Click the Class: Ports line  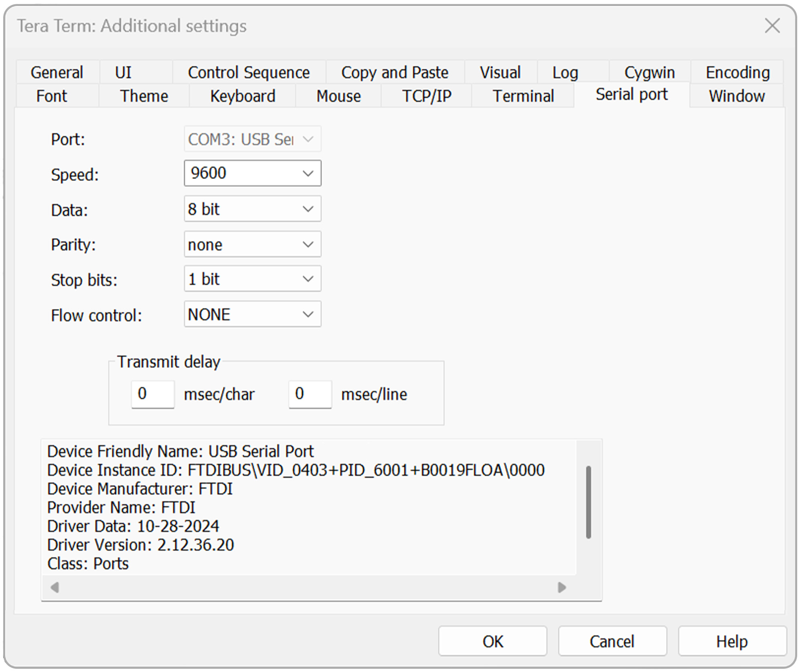pos(88,564)
